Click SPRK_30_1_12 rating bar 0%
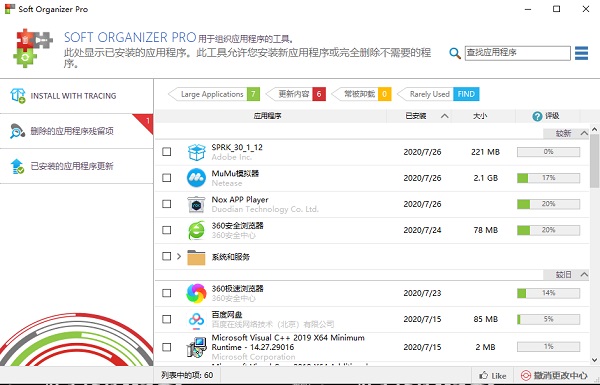This screenshot has width=600, height=385. click(548, 152)
